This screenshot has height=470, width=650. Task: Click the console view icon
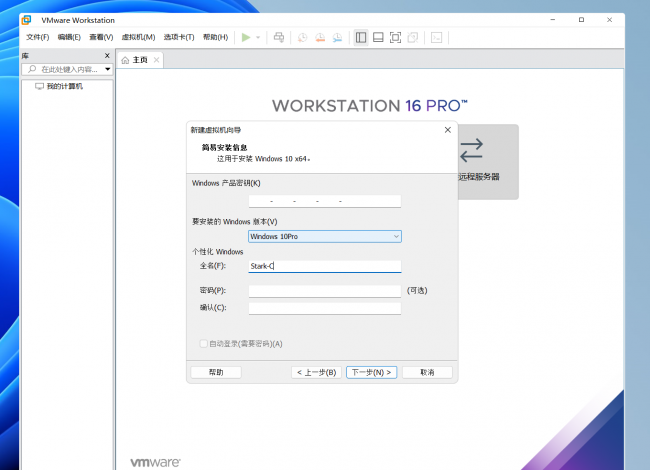[x=437, y=37]
